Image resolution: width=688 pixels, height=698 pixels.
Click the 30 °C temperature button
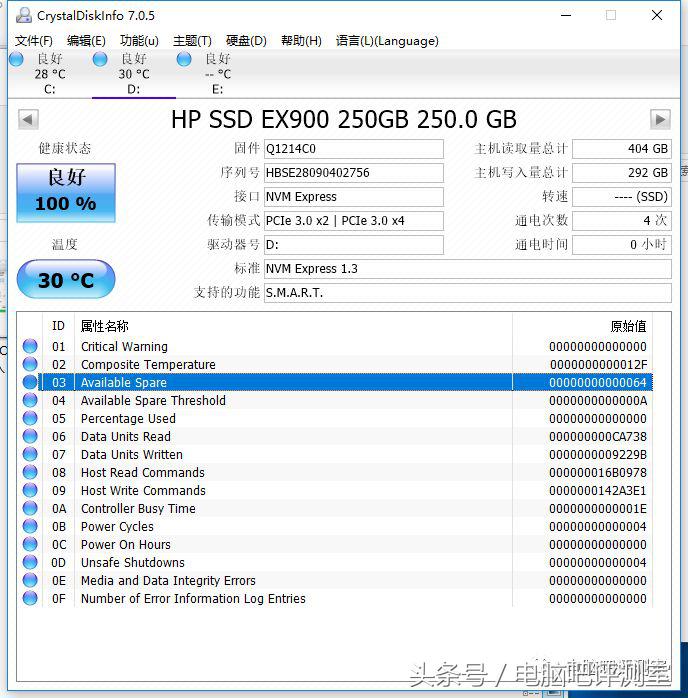66,280
